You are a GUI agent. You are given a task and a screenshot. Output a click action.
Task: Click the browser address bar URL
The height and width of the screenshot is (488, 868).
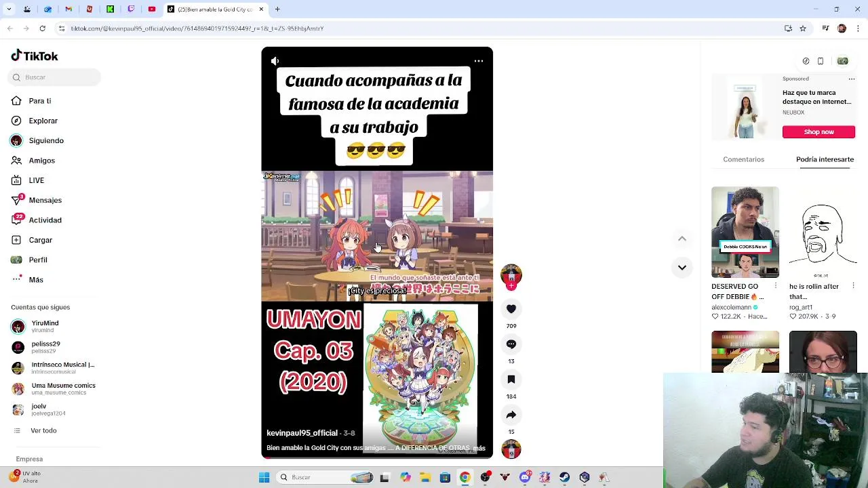(197, 28)
